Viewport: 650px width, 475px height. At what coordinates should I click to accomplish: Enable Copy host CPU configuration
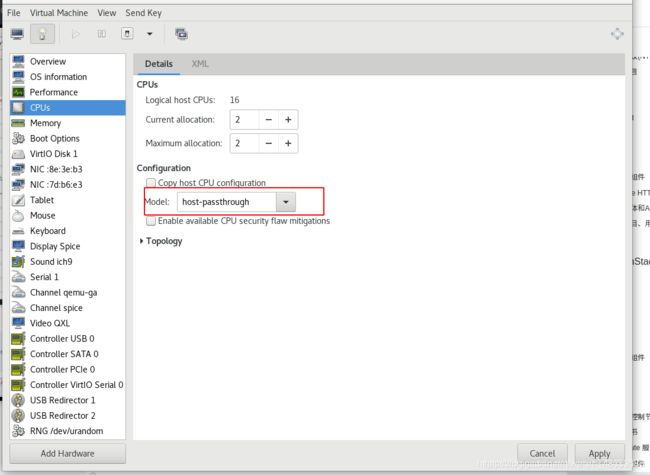151,183
